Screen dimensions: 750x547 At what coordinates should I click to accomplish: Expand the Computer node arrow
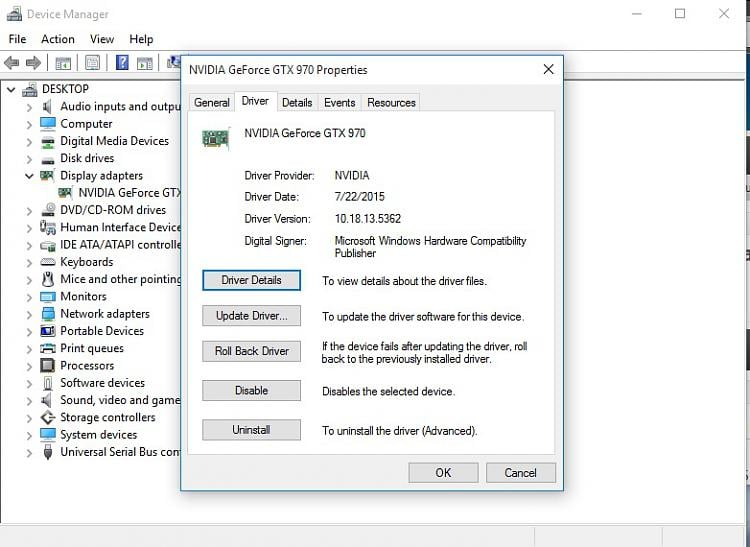[x=29, y=125]
